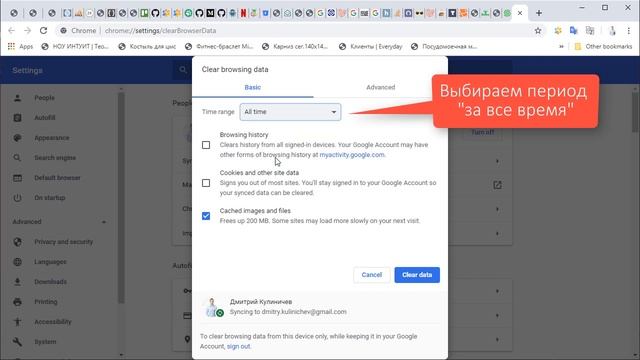640x360 pixels.
Task: Open the НОУ ИНТУИТ bookmark
Action: point(76,47)
